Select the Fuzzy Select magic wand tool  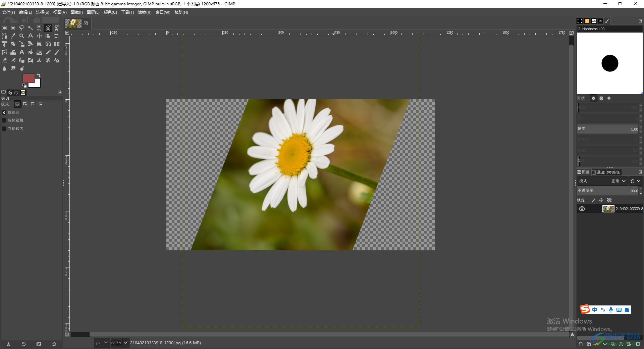tap(31, 28)
